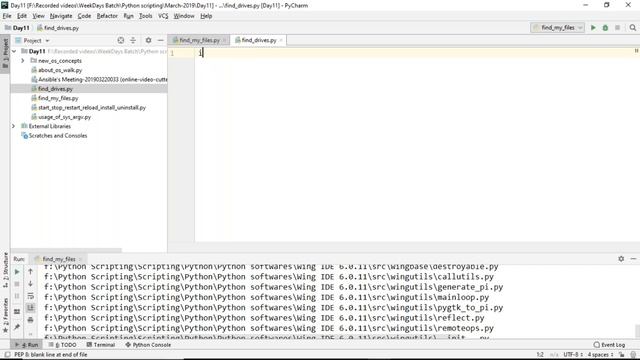Collapse the Day11 project root
The height and width of the screenshot is (360, 640).
tap(14, 51)
